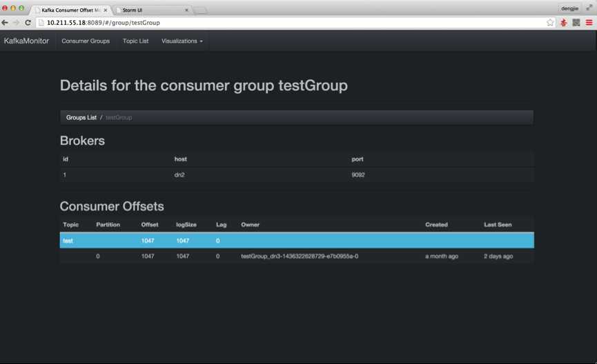Click the 'a month ago' created cell

[x=442, y=256]
